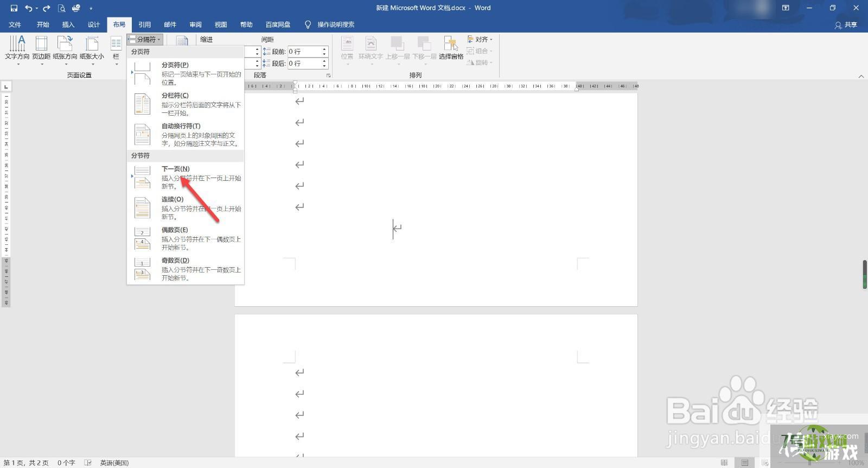Image resolution: width=868 pixels, height=468 pixels.
Task: Open the print preview quick access icon
Action: click(61, 8)
